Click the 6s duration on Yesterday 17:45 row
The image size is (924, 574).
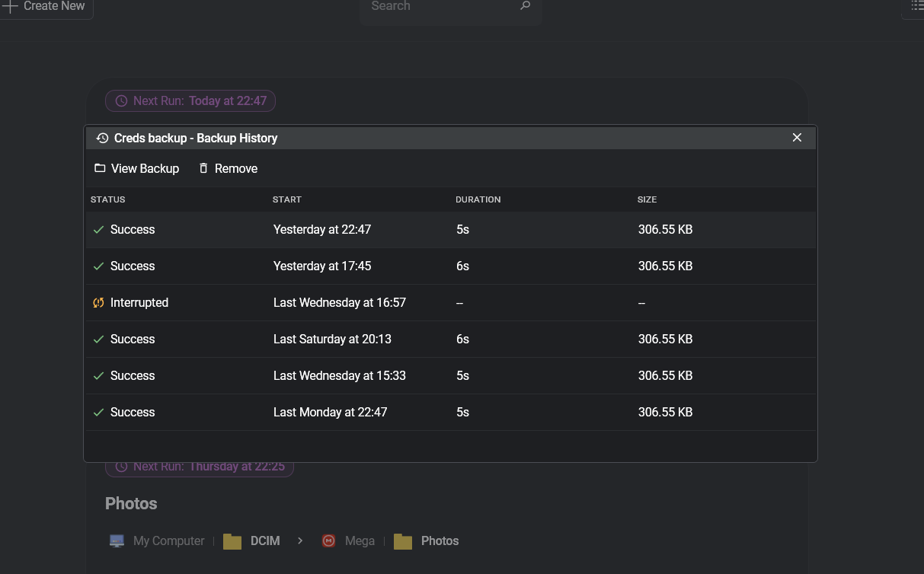click(462, 266)
